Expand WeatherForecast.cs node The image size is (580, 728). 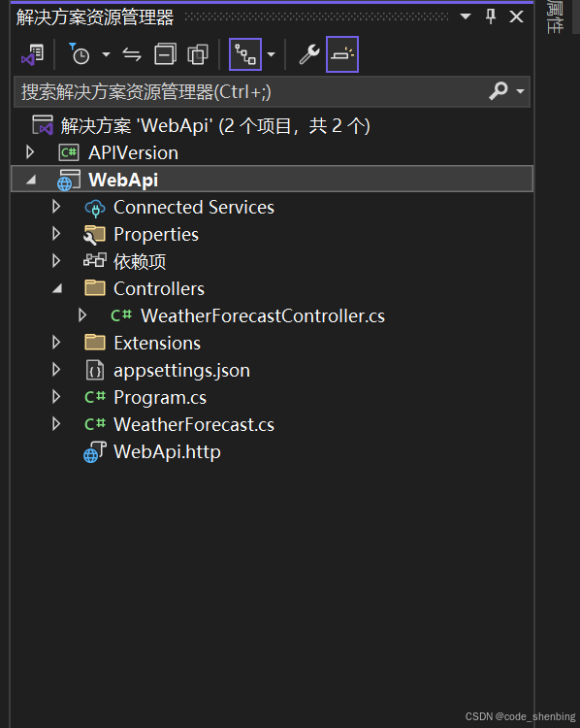pos(56,424)
